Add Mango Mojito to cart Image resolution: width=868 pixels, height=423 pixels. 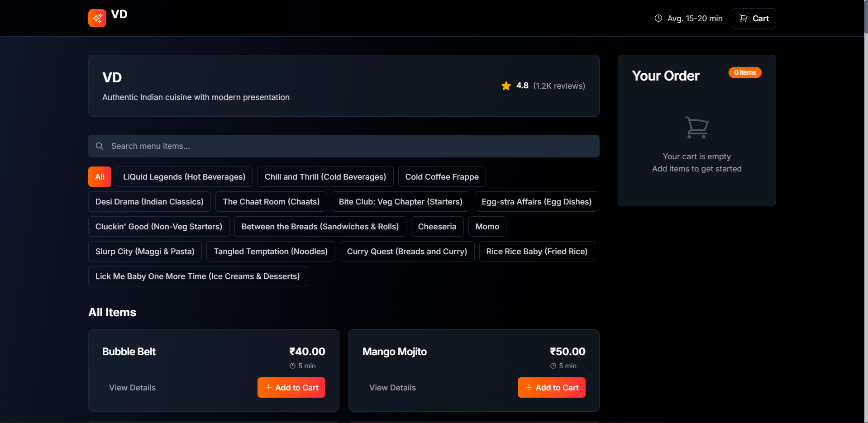(551, 388)
